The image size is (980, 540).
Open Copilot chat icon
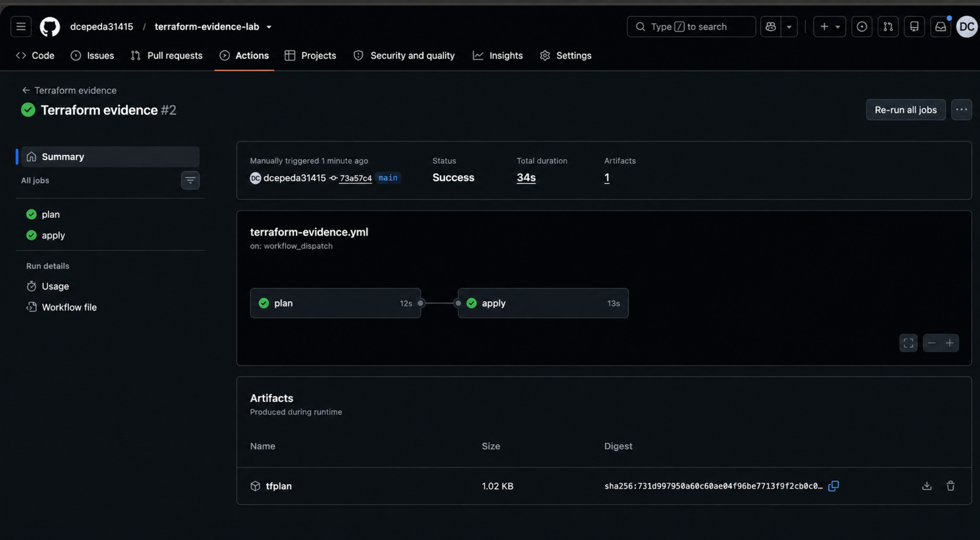point(770,26)
